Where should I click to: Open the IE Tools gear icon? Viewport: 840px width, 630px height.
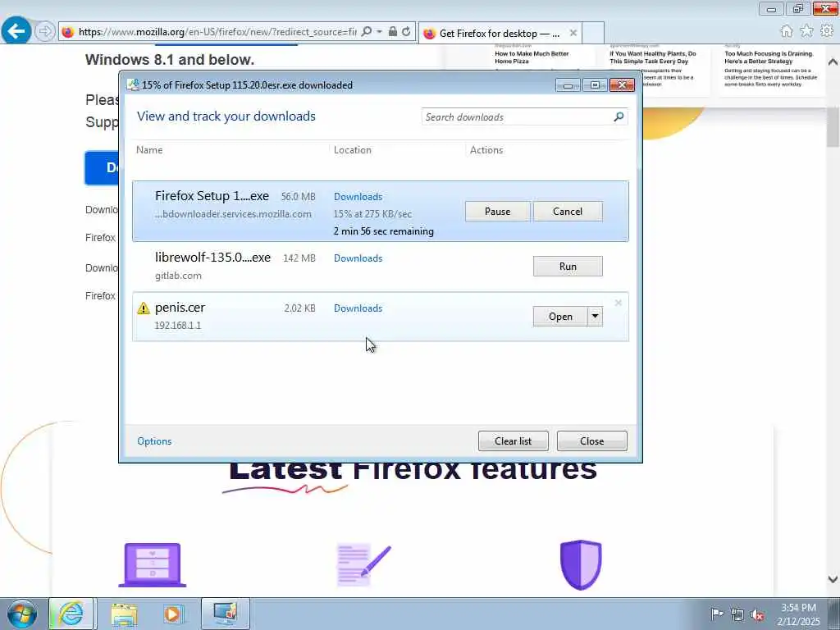(827, 32)
